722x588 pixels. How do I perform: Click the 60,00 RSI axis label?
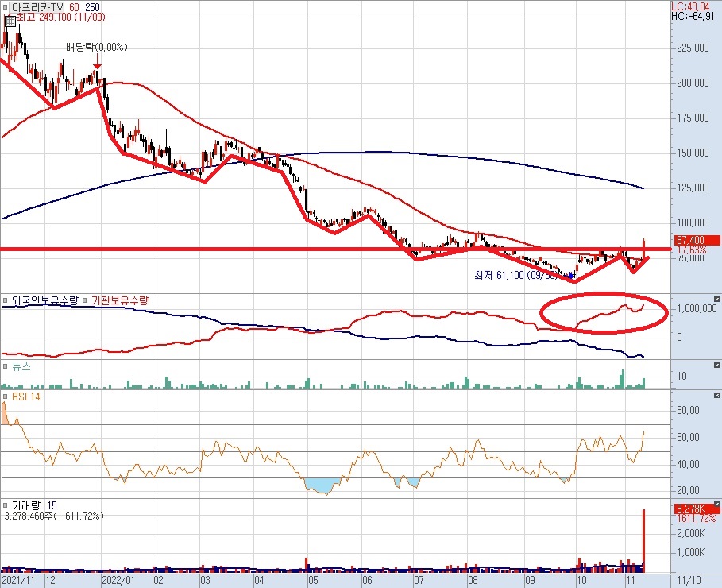[x=688, y=437]
